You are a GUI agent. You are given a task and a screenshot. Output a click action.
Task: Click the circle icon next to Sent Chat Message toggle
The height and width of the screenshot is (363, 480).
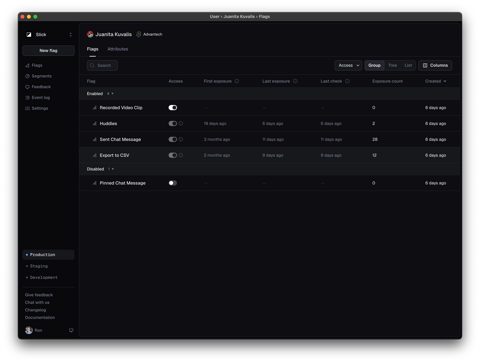(x=181, y=140)
